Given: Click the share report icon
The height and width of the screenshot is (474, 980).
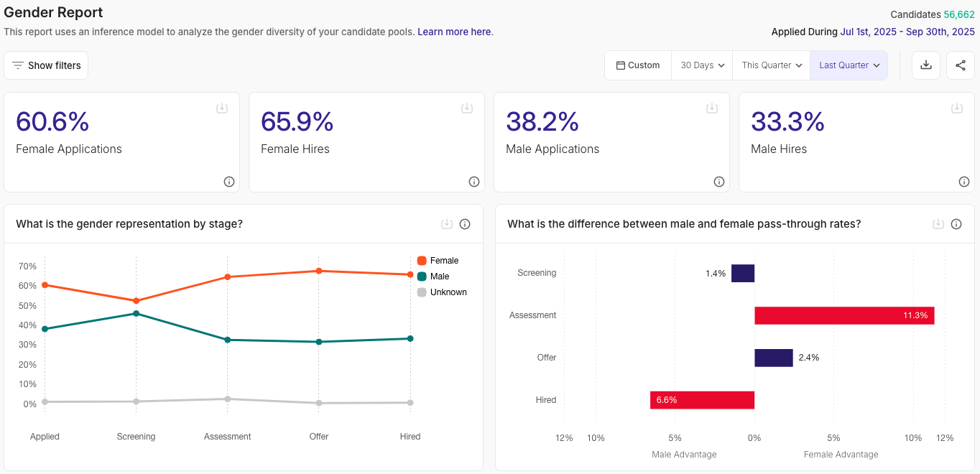Looking at the screenshot, I should click(961, 65).
